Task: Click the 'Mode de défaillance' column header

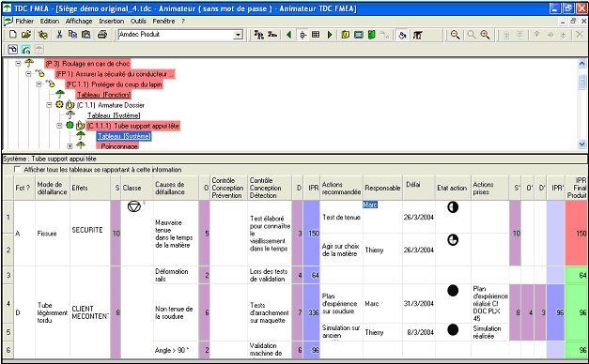Action: 52,188
